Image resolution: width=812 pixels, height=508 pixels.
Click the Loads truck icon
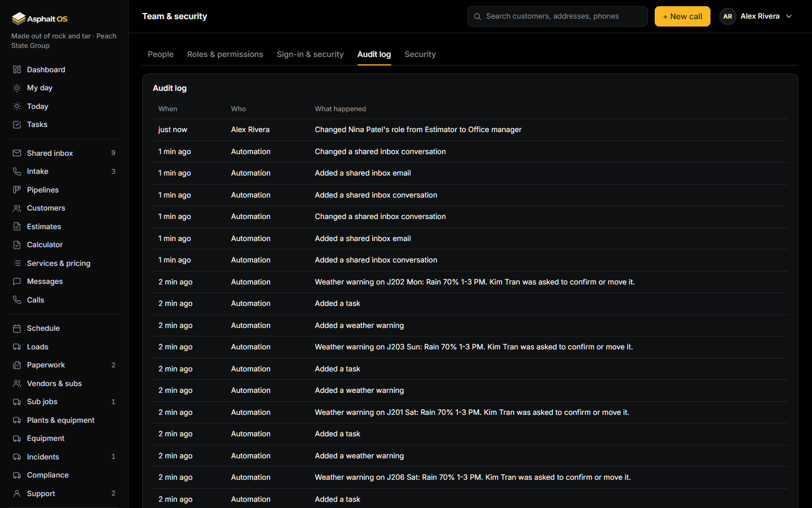pyautogui.click(x=17, y=347)
